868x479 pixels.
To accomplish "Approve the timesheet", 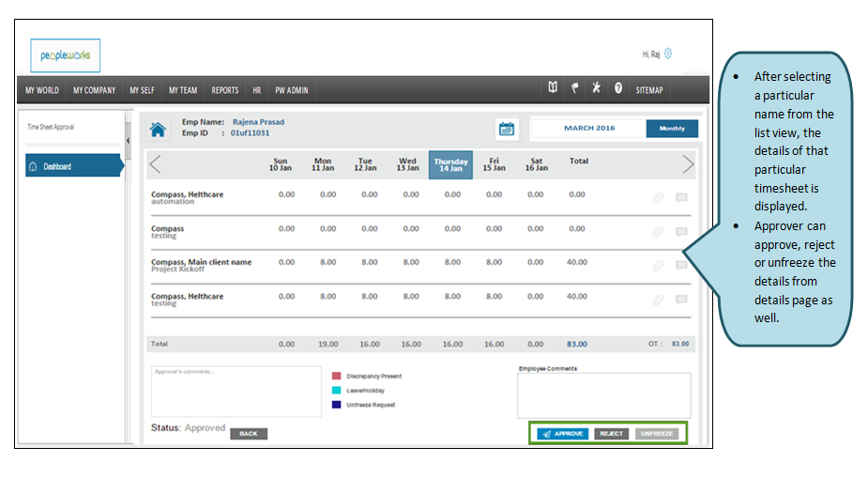I will click(562, 434).
